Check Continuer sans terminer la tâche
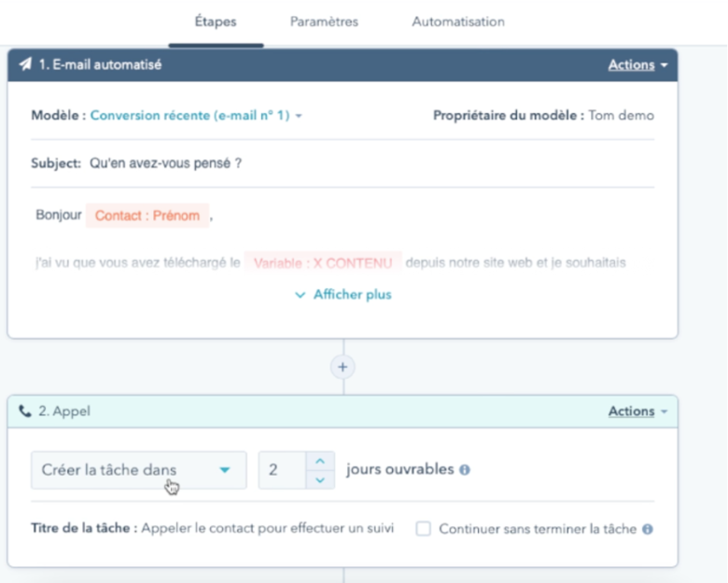728x583 pixels. click(x=424, y=529)
